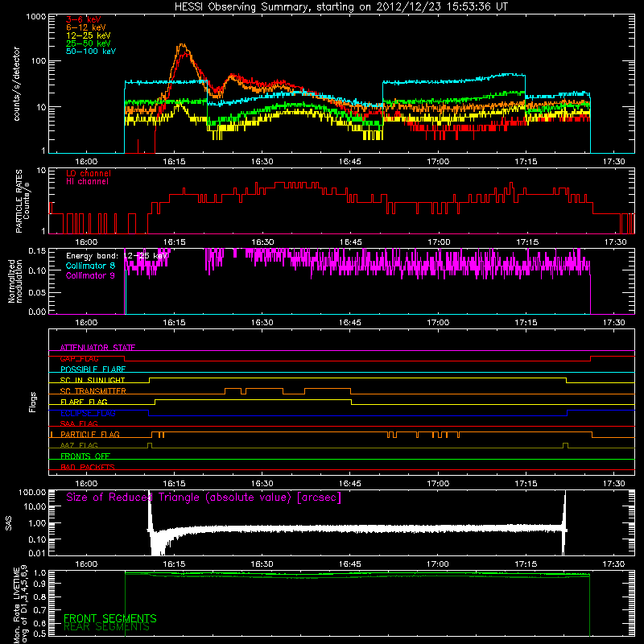Image resolution: width=644 pixels, height=644 pixels.
Task: Click the Mon. Rate LIVETIME axis label
Action: point(21,605)
